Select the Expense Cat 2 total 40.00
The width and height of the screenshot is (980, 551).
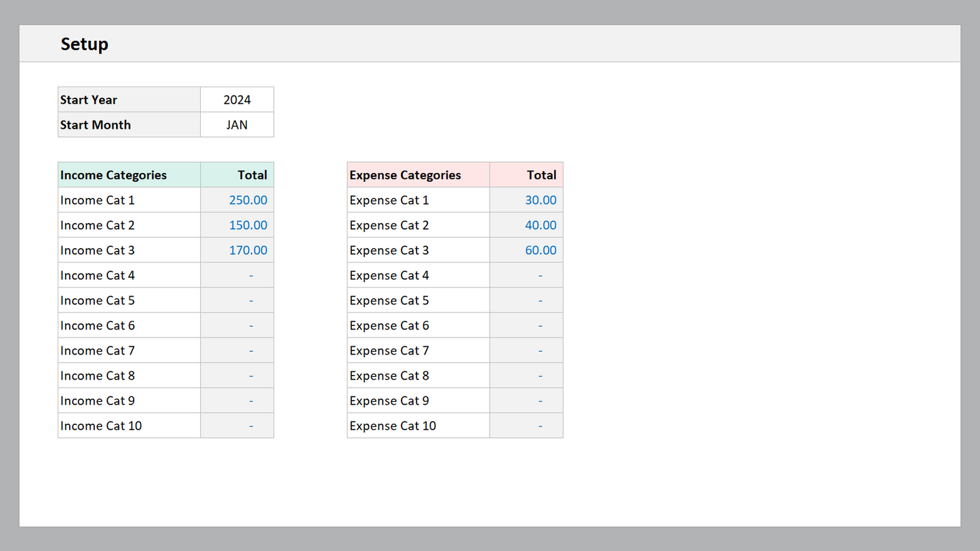[x=526, y=225]
